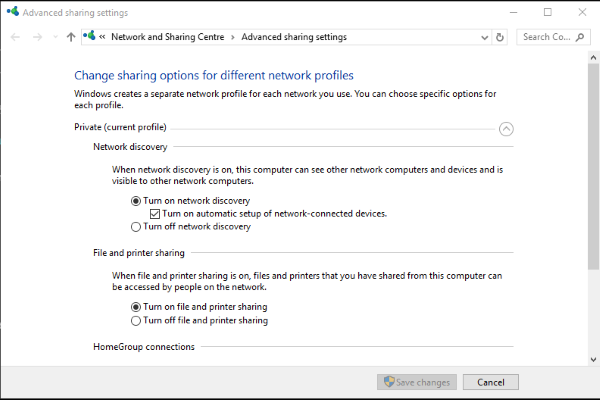Click the Cancel button
The width and height of the screenshot is (600, 400).
pyautogui.click(x=491, y=382)
